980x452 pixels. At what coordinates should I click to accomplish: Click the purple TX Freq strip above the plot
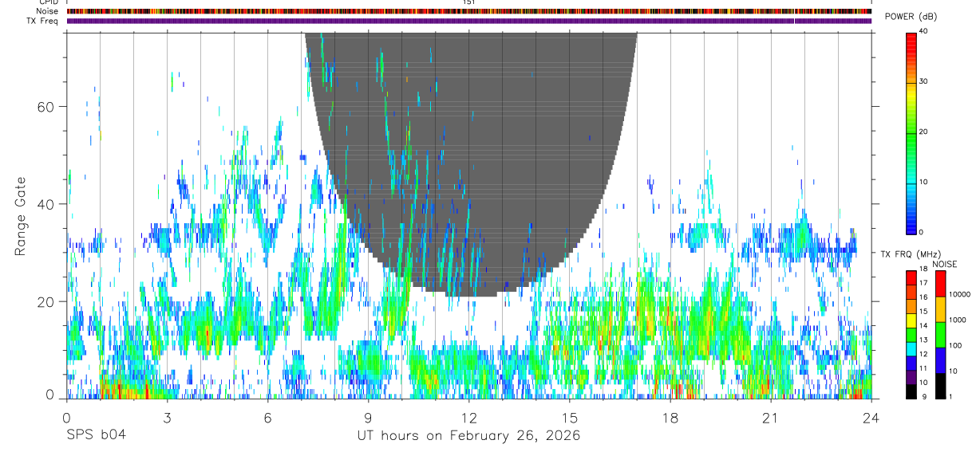point(468,21)
